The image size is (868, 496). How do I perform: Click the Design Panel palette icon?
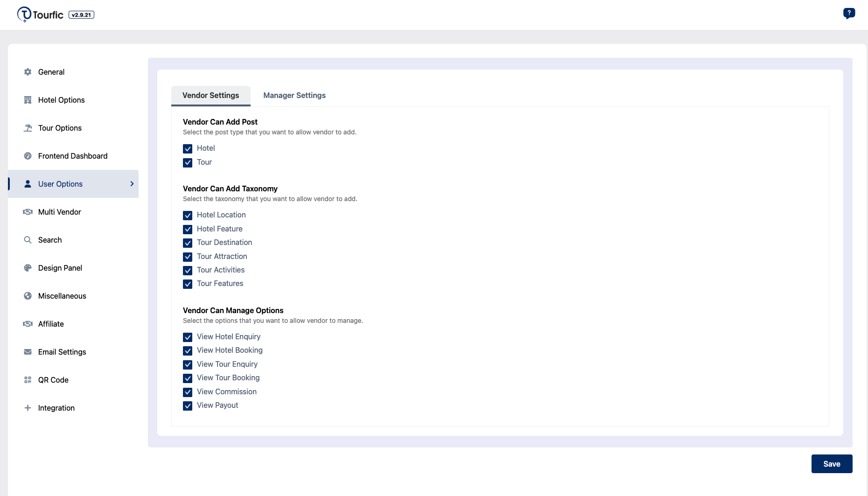28,268
